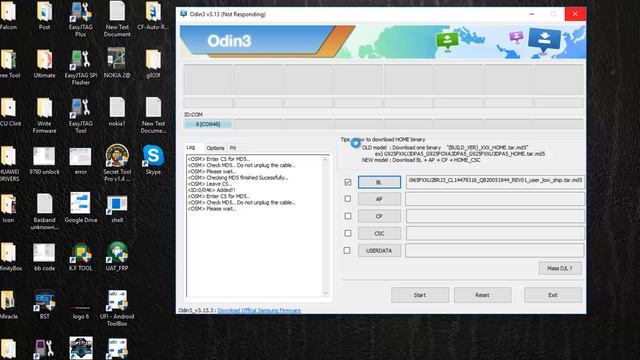
Task: Open the 9780 unlock icon
Action: (x=44, y=161)
